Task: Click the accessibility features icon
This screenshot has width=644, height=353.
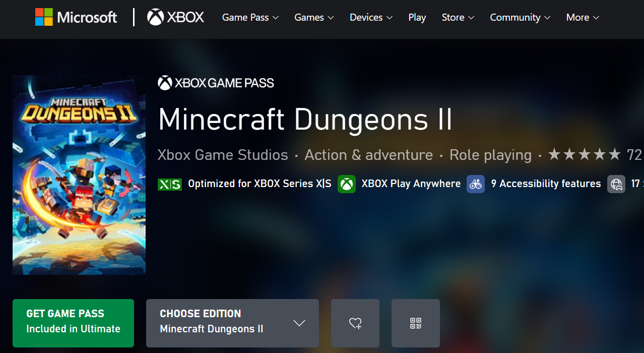Action: click(476, 184)
